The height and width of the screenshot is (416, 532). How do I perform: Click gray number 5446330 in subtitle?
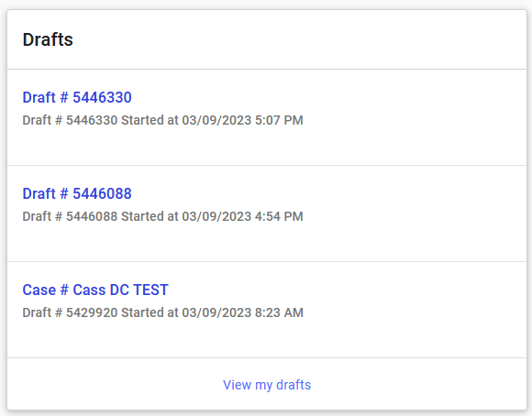pos(92,120)
